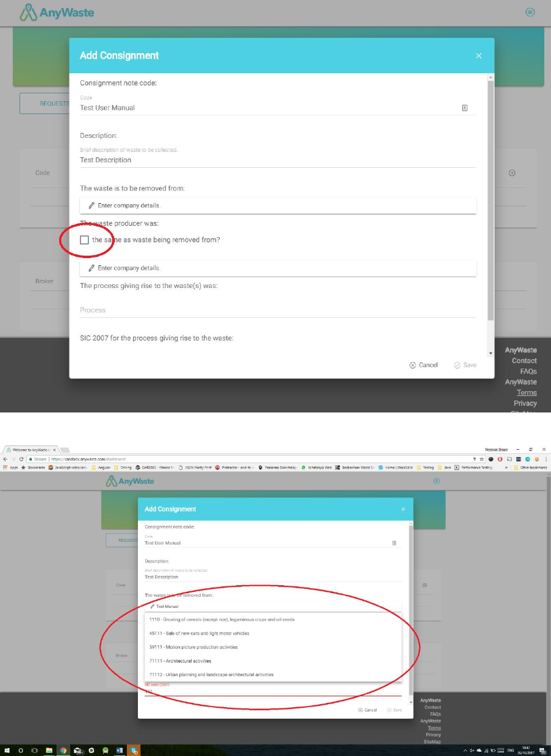
Task: Open the FAQs footer link in the top screenshot
Action: point(528,371)
